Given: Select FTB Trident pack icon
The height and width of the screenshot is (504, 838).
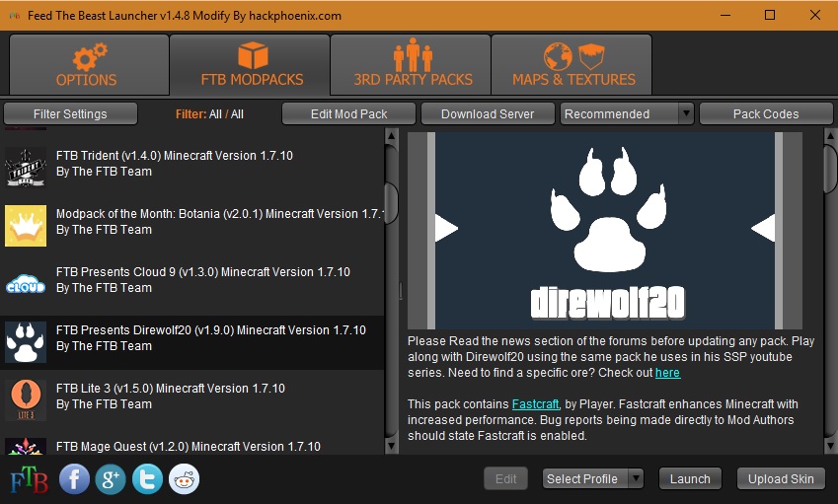Looking at the screenshot, I should [26, 168].
